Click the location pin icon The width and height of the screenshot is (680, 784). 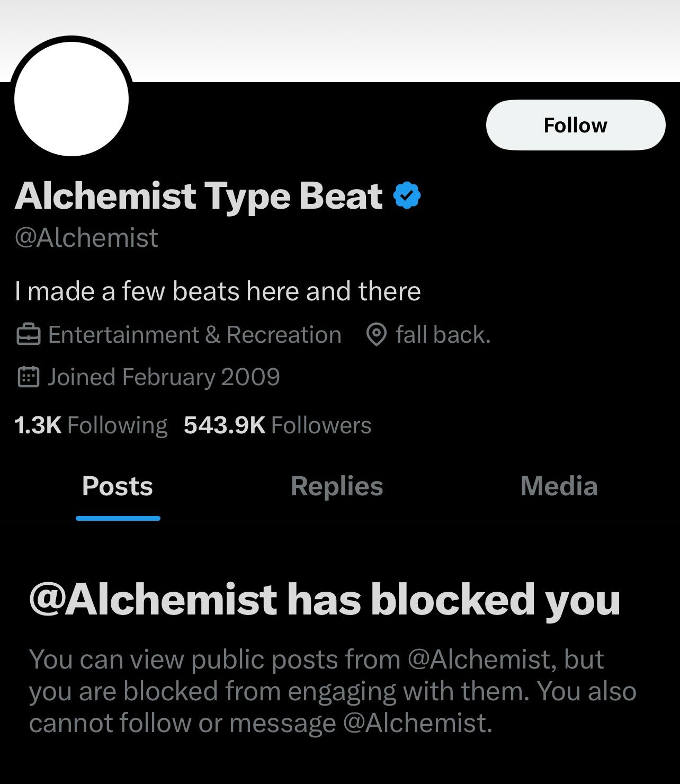point(376,335)
